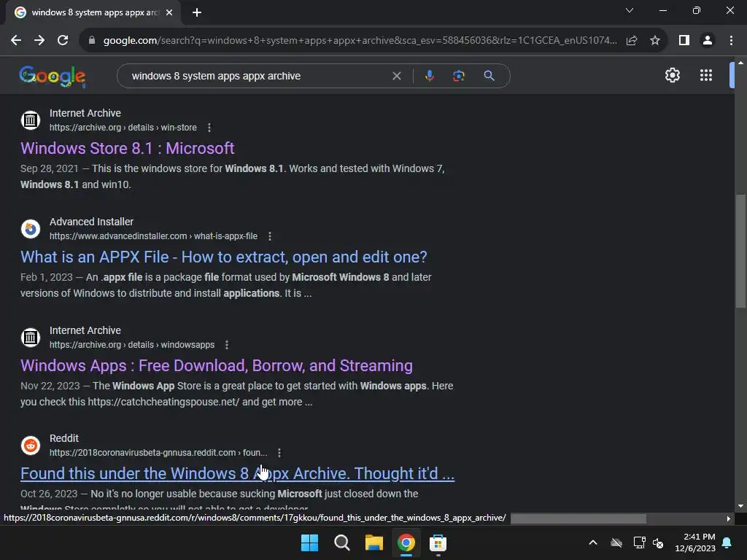Click scrollbar up arrow

click(741, 63)
